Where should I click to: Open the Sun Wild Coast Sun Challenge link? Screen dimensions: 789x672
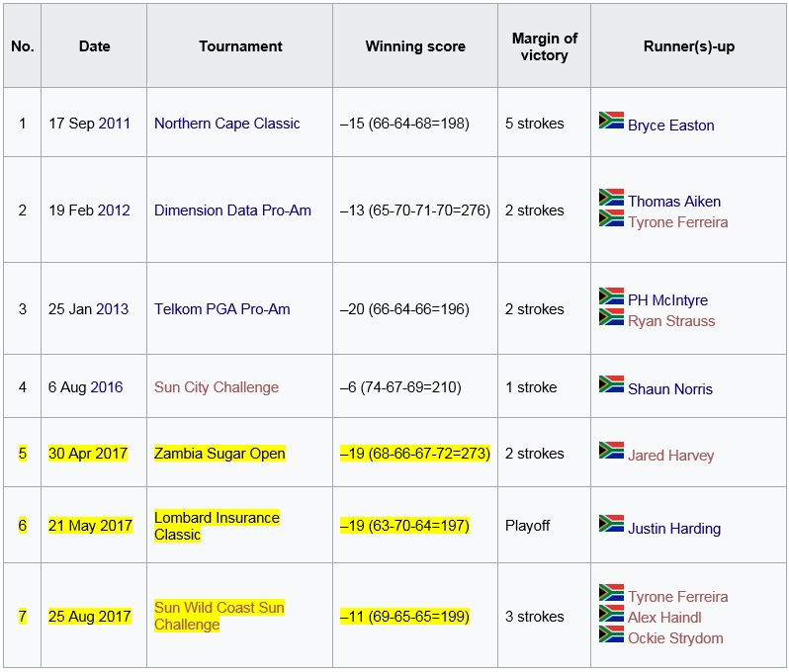coord(219,616)
